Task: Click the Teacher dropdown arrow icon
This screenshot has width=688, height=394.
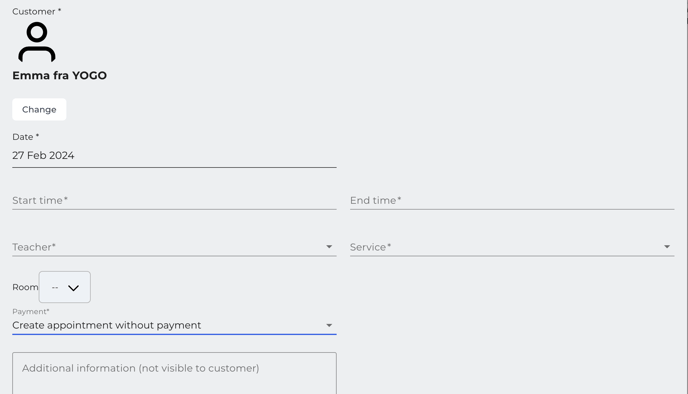Action: point(329,247)
